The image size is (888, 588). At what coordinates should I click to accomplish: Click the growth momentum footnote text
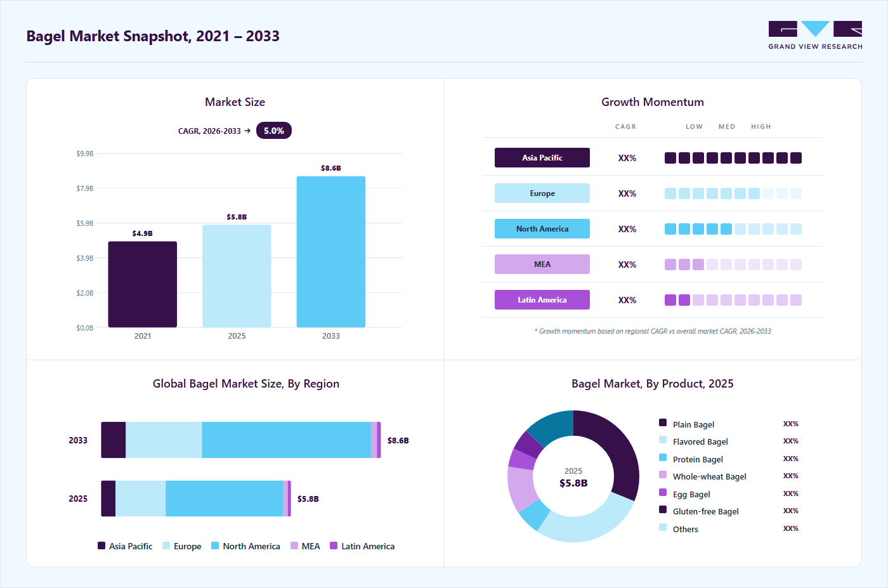pyautogui.click(x=653, y=331)
